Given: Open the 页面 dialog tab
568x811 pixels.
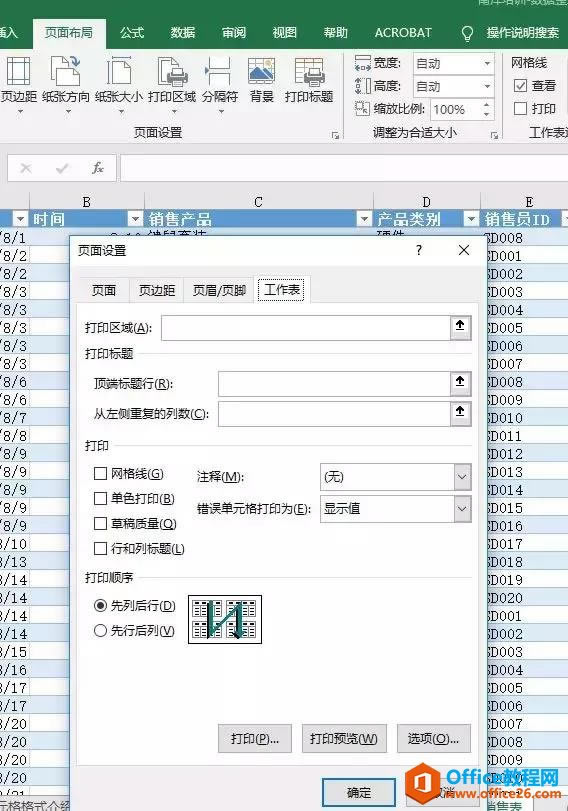Looking at the screenshot, I should point(104,290).
